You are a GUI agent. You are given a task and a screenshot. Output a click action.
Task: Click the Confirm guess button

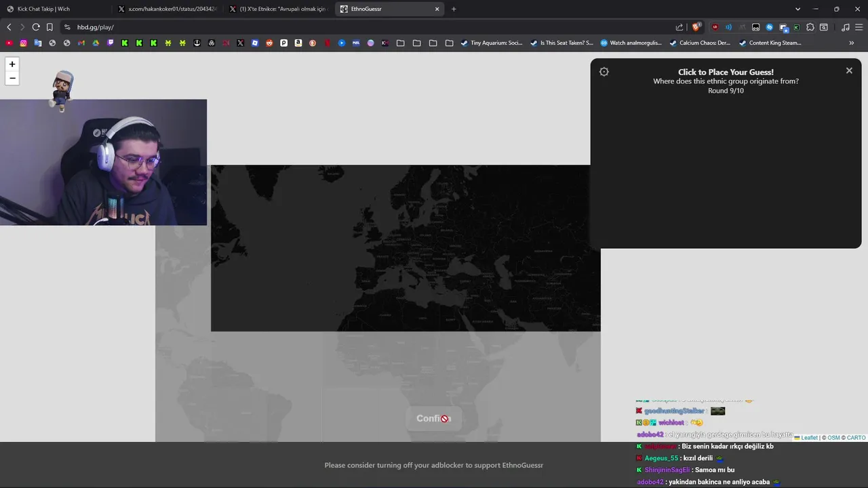coord(433,418)
